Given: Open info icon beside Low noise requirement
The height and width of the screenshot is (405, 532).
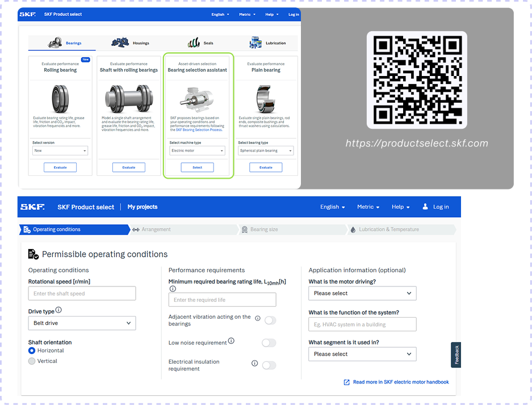Looking at the screenshot, I should click(x=231, y=340).
